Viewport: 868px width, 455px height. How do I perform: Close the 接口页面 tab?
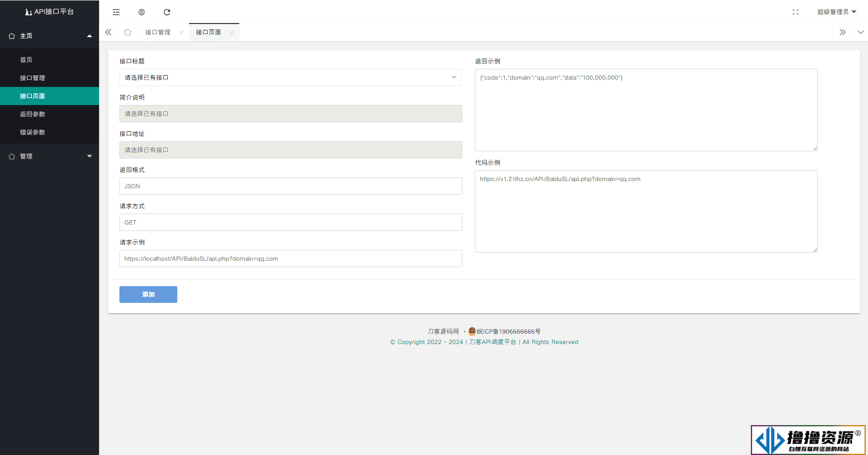(232, 32)
